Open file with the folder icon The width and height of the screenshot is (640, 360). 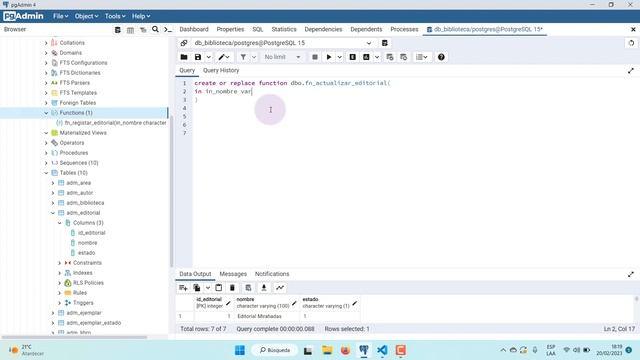[184, 57]
